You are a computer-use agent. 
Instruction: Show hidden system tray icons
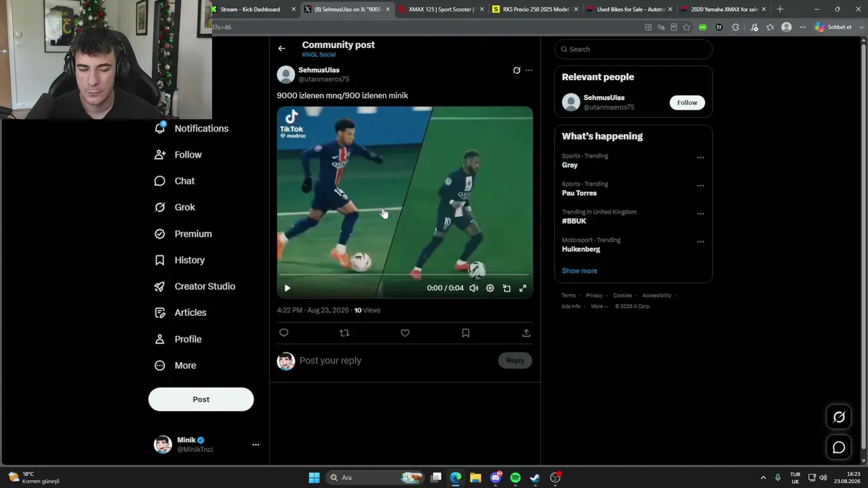point(763,478)
